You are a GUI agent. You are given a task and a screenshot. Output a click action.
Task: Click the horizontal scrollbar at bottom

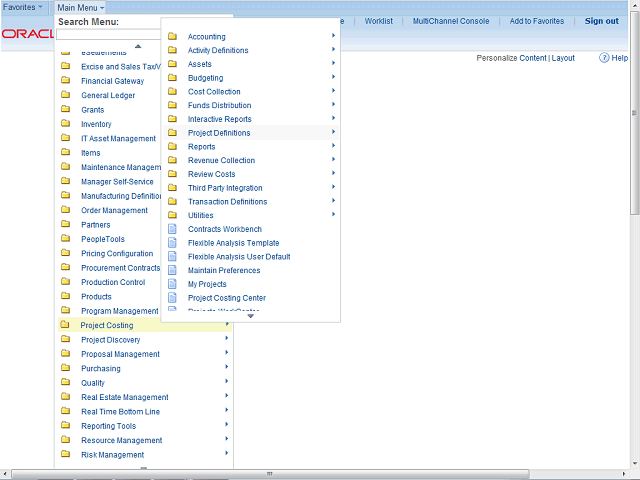point(270,474)
